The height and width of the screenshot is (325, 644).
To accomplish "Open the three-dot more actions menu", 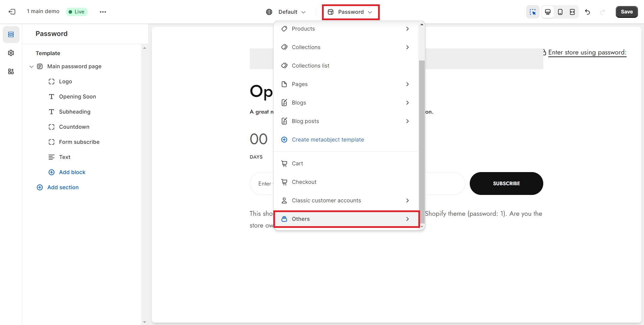I will pos(103,12).
